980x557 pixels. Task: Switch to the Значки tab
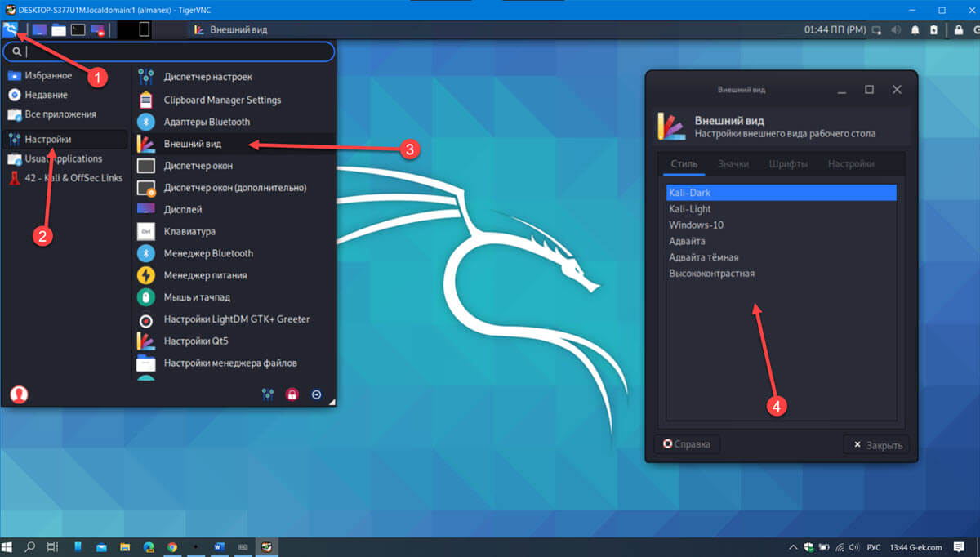[x=733, y=163]
